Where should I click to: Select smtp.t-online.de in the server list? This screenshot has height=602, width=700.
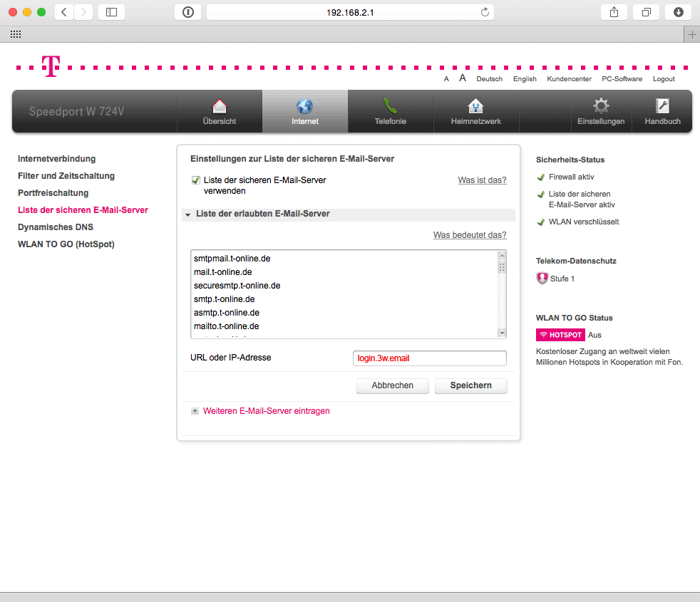225,299
